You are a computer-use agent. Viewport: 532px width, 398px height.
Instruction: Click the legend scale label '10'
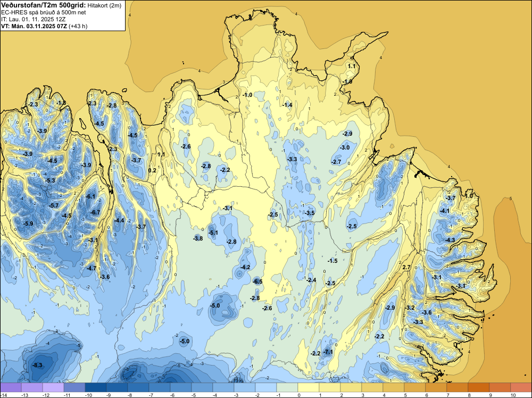click(x=513, y=395)
